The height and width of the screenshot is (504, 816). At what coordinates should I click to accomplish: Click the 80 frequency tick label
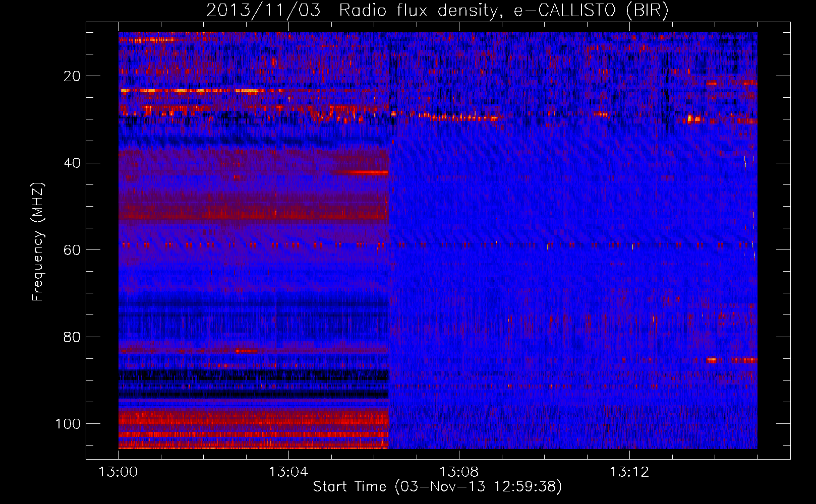[73, 337]
